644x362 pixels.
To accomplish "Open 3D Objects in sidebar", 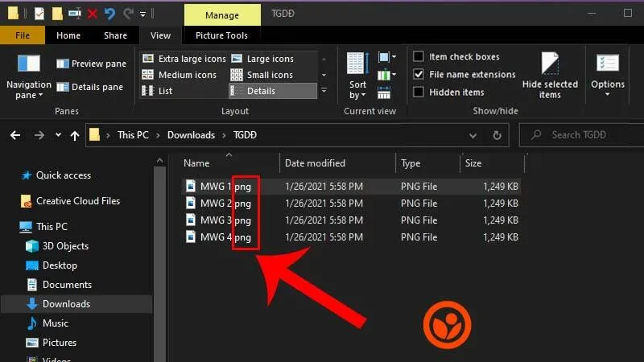I will point(57,246).
